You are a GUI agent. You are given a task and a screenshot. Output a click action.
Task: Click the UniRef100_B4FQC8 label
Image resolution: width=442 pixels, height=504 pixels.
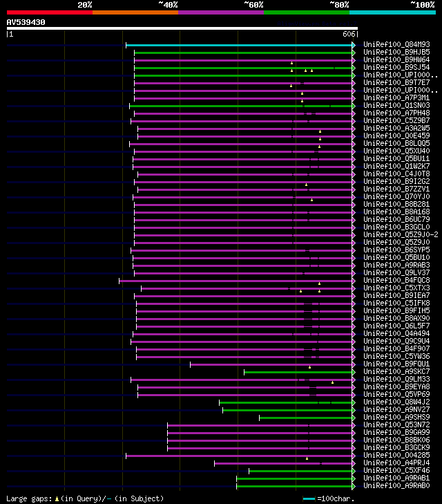tap(396, 280)
